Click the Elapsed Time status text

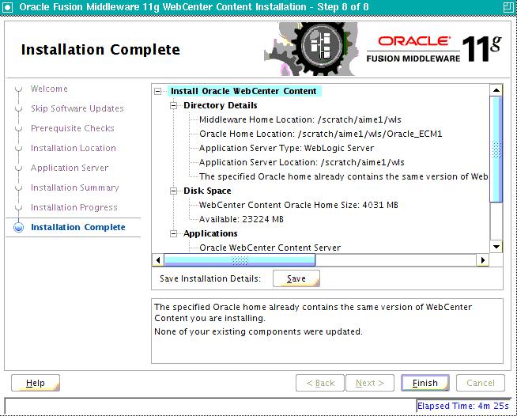click(x=463, y=406)
